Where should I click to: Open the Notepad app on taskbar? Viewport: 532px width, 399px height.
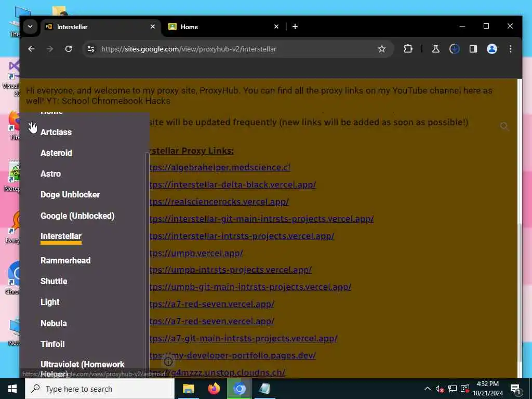[x=264, y=389]
